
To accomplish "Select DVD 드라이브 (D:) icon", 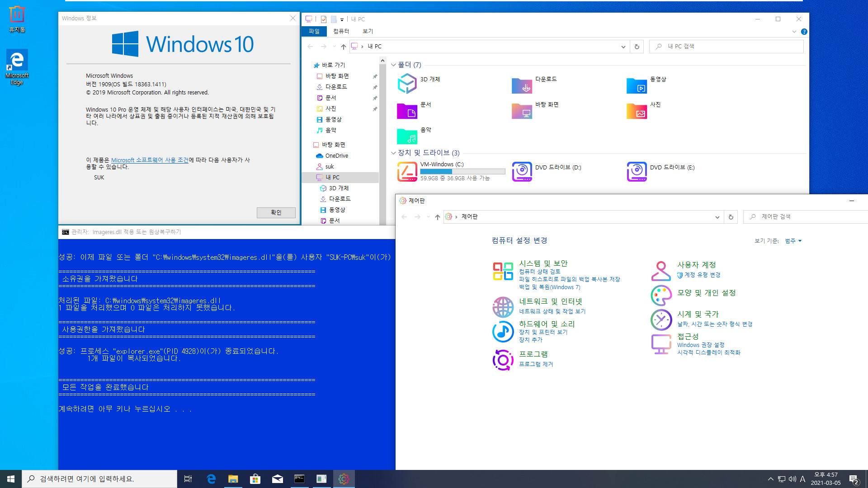I will coord(522,172).
